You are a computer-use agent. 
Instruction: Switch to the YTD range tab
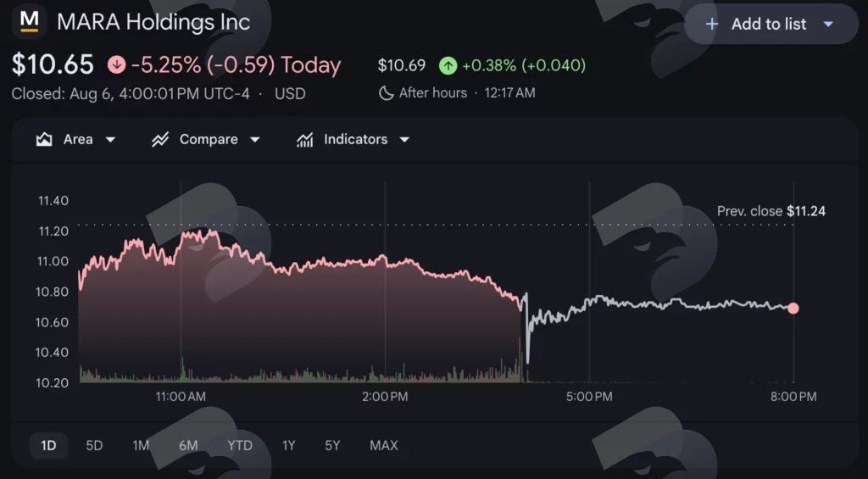pyautogui.click(x=240, y=445)
